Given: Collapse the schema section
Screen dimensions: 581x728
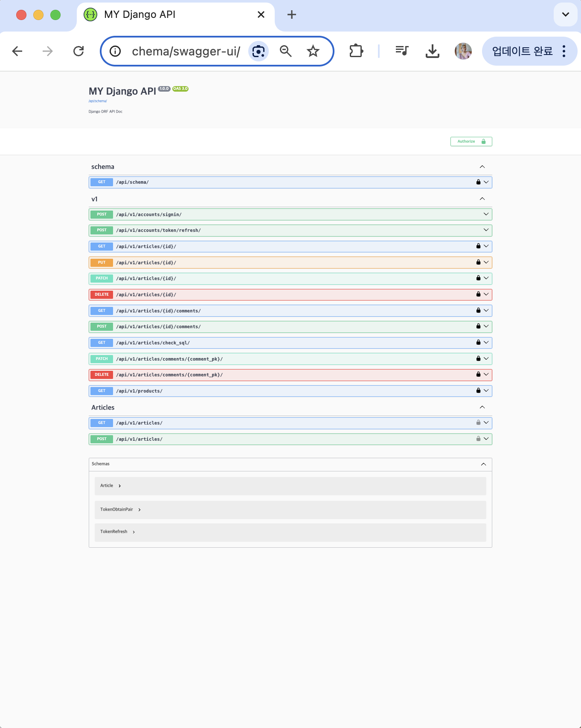Looking at the screenshot, I should click(x=482, y=167).
